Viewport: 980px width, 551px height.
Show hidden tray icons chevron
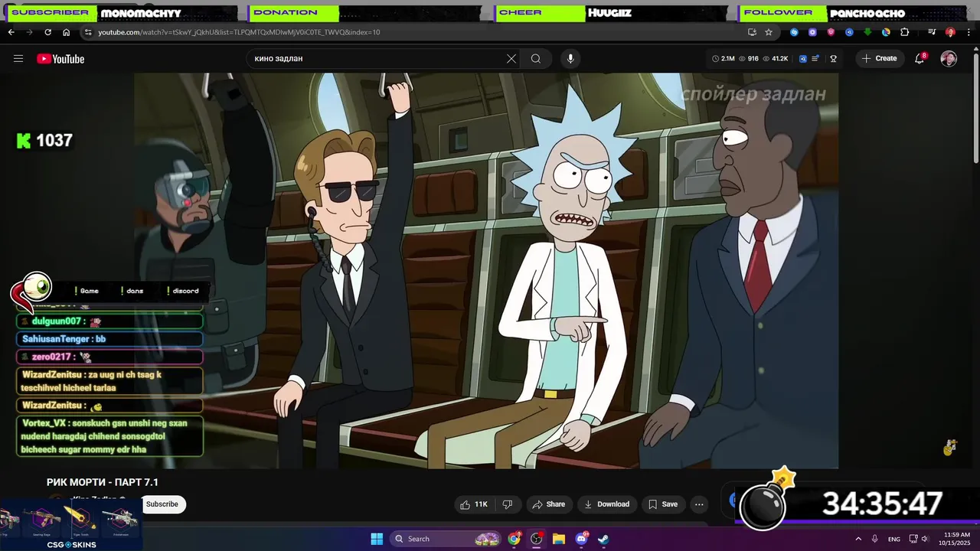857,539
